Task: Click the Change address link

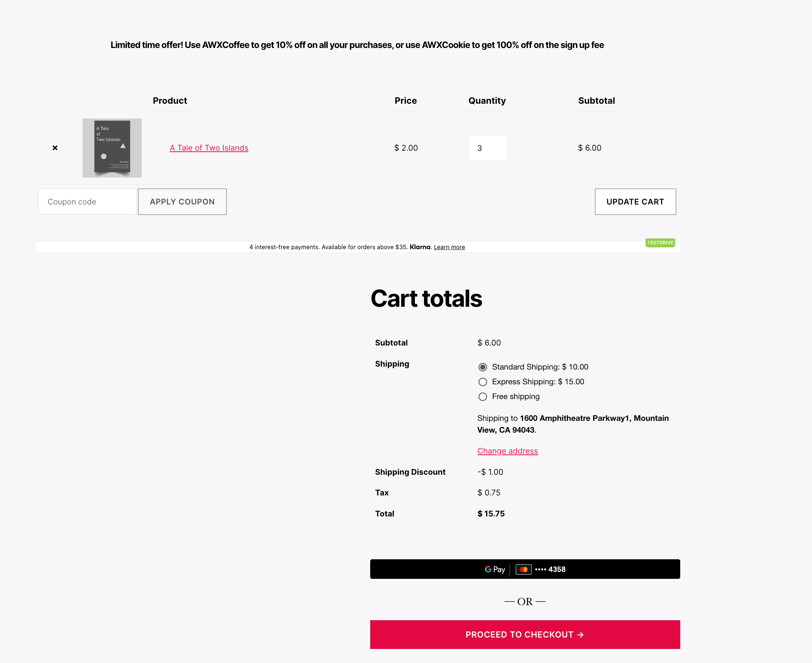Action: pos(507,451)
